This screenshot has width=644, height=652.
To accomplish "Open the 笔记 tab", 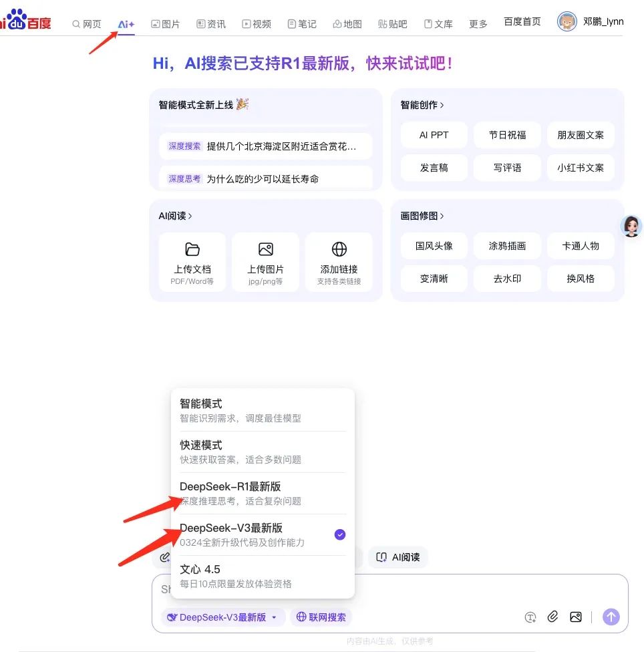I will 302,24.
